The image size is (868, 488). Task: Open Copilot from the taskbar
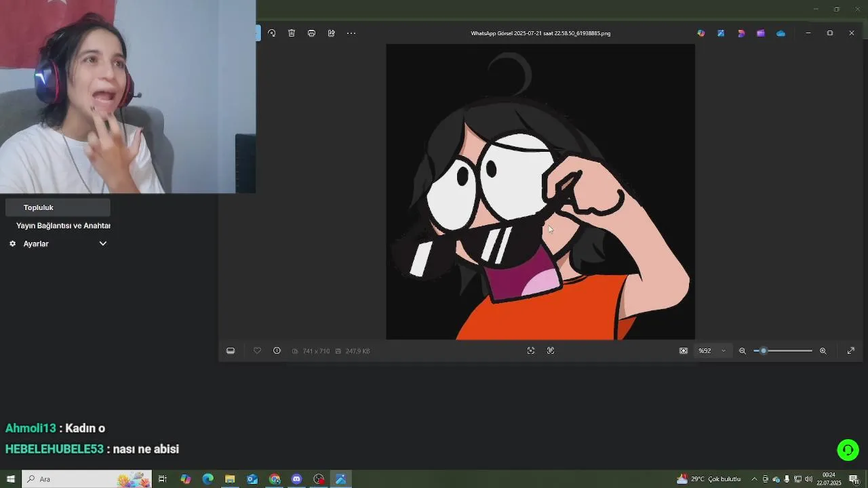pos(186,479)
